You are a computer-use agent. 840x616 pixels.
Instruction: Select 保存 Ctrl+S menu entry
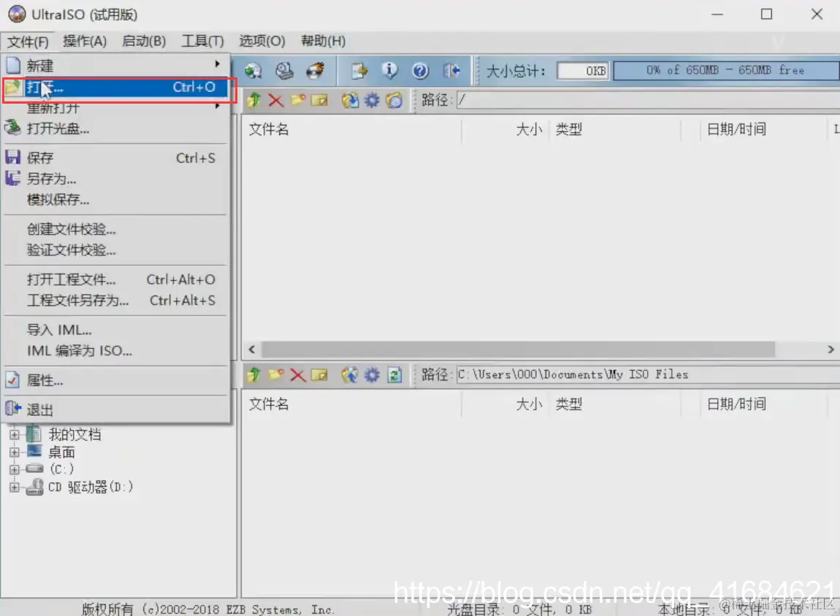pyautogui.click(x=115, y=158)
